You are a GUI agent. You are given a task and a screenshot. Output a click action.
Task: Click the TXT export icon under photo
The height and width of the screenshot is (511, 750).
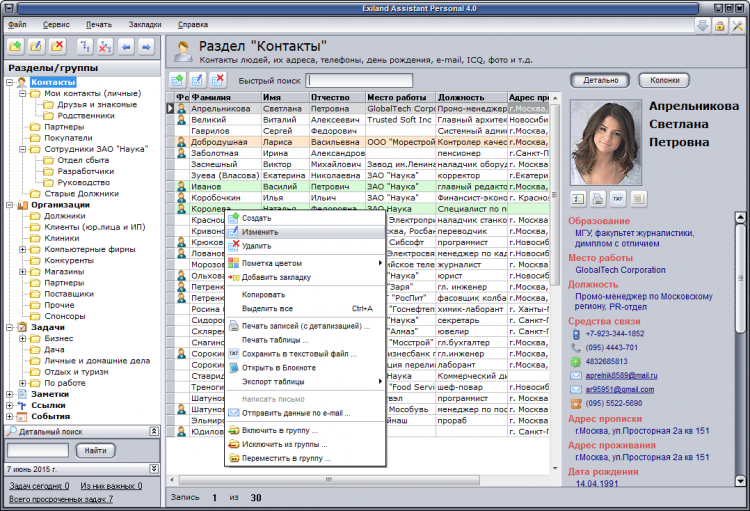pos(619,198)
